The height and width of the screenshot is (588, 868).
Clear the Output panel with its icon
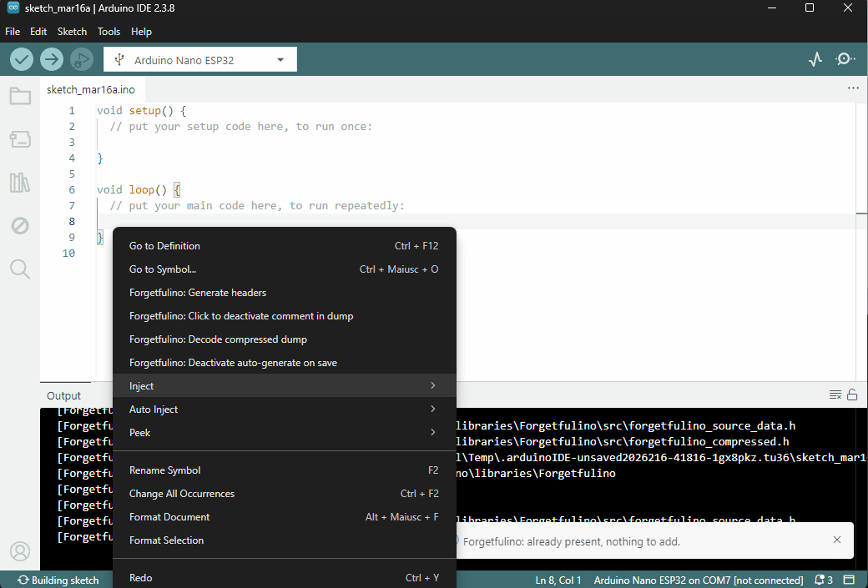(835, 395)
